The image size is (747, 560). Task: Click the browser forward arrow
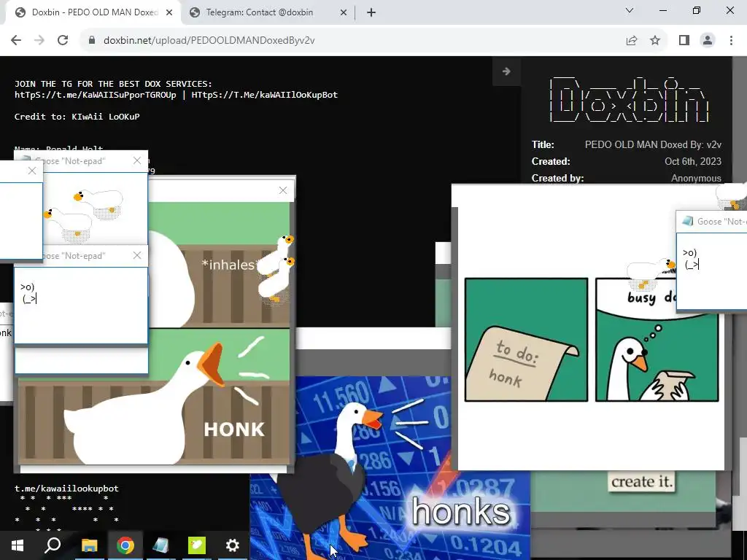click(39, 41)
